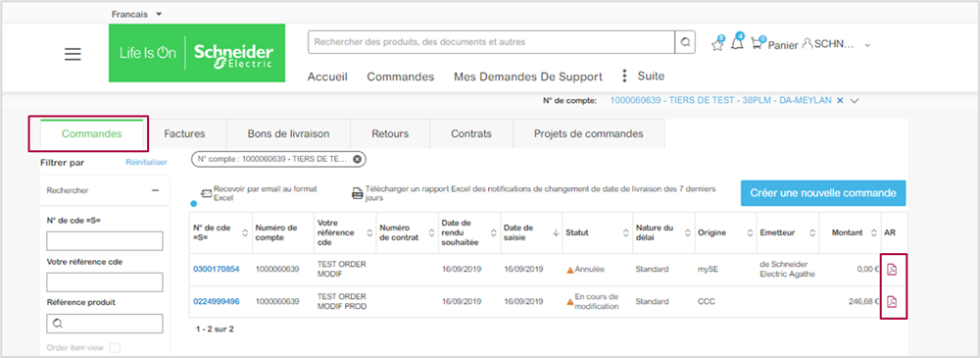Screen dimensions: 980x358
Task: Click the N° de cde =S= filter input
Action: (105, 241)
